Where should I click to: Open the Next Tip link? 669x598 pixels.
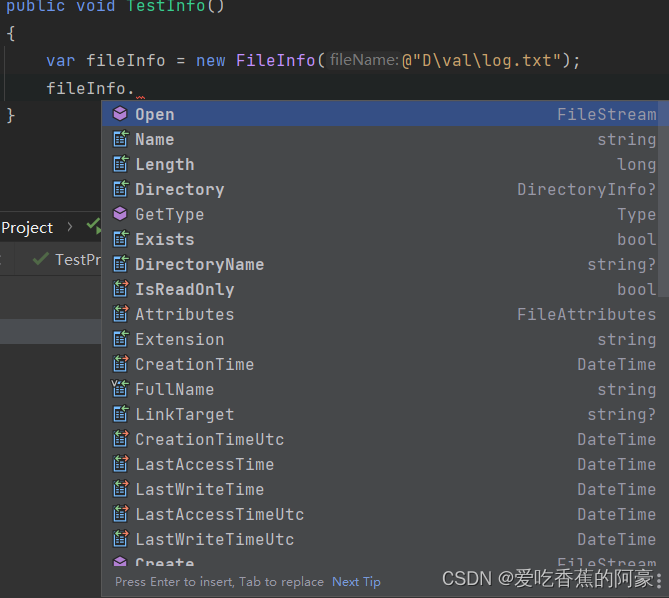356,582
